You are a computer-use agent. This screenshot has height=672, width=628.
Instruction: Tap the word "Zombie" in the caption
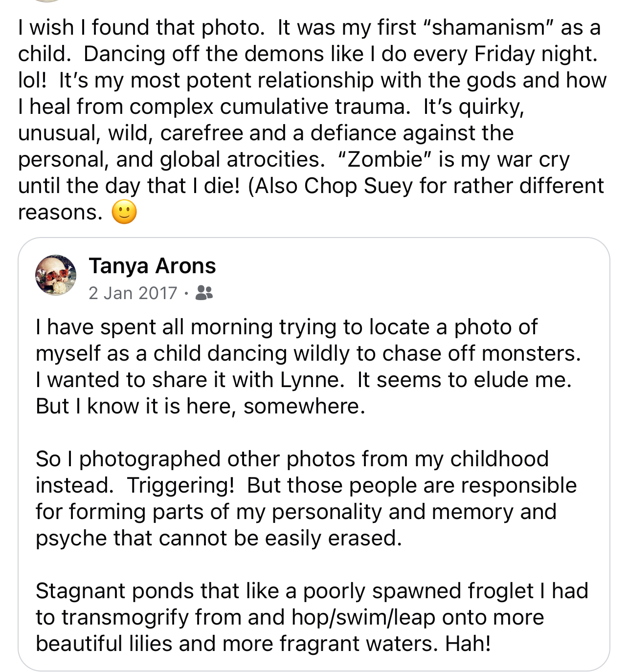coord(385,159)
